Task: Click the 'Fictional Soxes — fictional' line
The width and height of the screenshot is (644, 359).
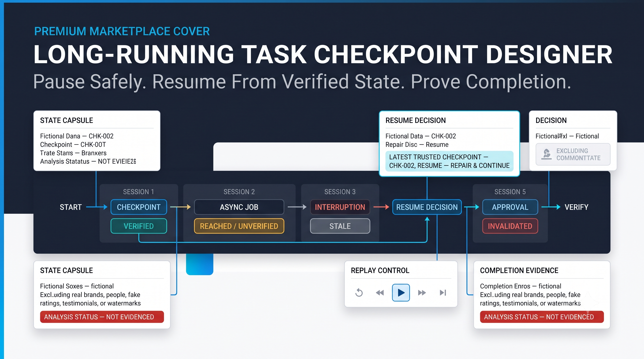Action: 77,286
